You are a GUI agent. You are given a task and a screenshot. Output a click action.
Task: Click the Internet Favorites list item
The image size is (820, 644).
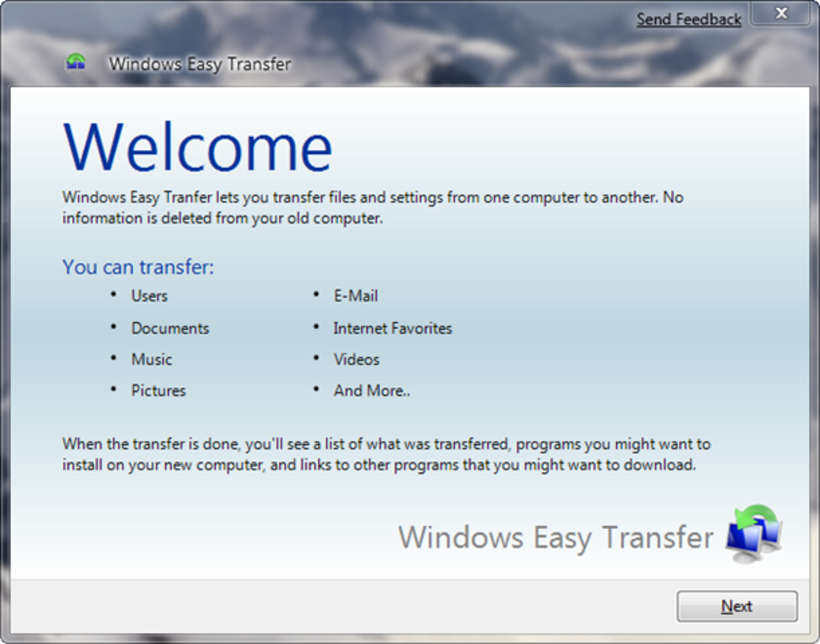coord(393,328)
